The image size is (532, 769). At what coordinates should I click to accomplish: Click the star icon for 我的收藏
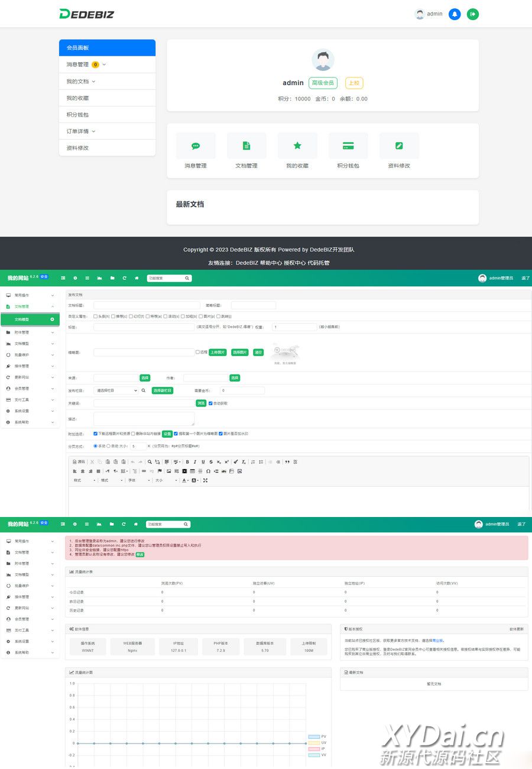[297, 146]
